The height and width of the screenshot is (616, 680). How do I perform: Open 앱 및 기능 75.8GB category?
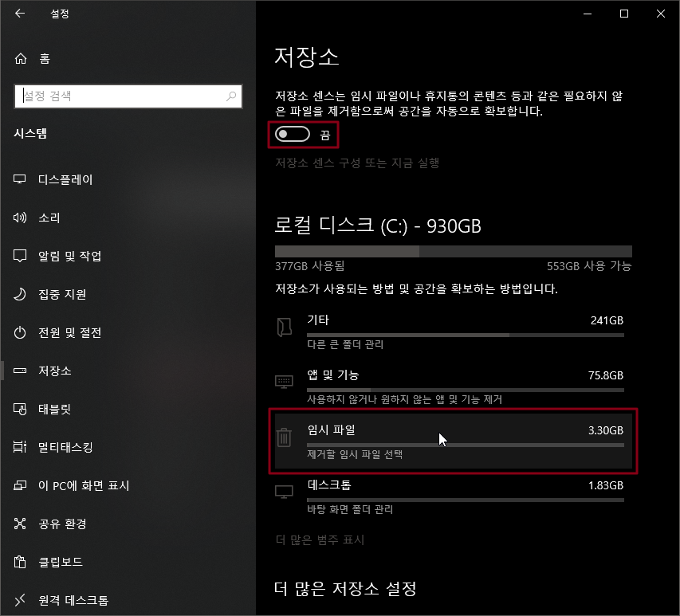tap(453, 386)
